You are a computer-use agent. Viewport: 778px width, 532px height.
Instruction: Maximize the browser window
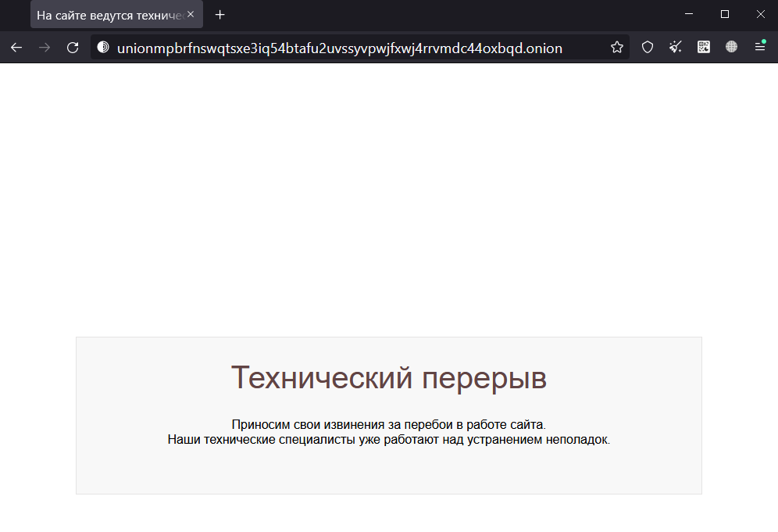[x=724, y=14]
